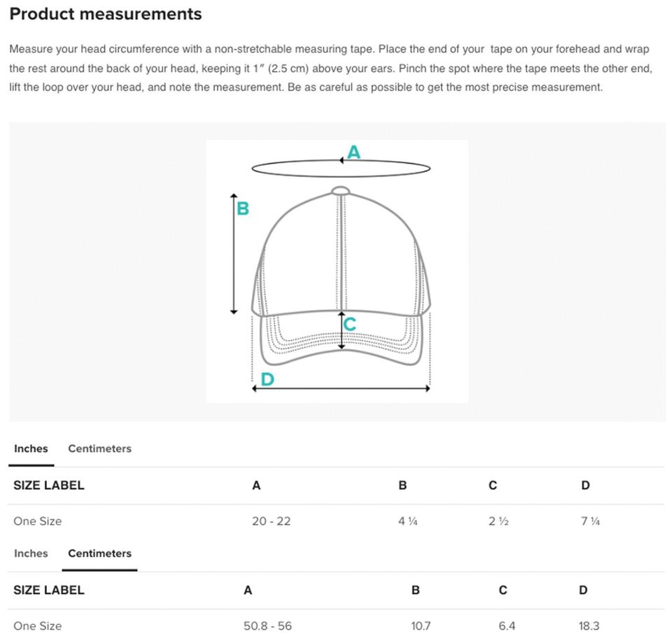The width and height of the screenshot is (672, 641).
Task: Click the 10.7 centimeter value
Action: (x=421, y=626)
